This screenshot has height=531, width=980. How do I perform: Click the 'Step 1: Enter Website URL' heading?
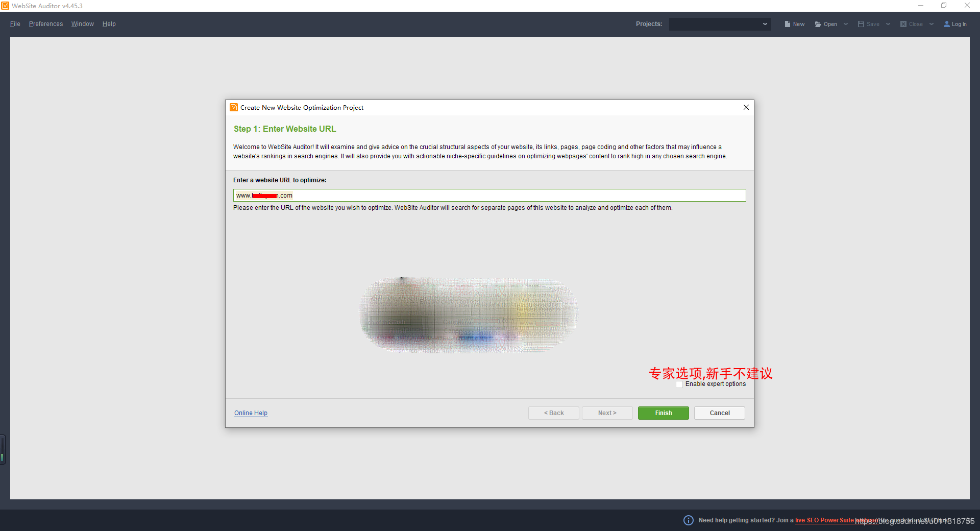[285, 129]
